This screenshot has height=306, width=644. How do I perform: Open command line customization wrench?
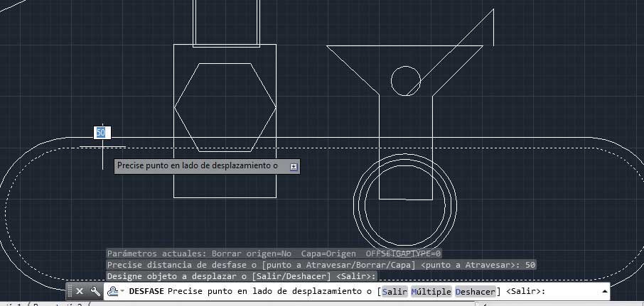(95, 291)
